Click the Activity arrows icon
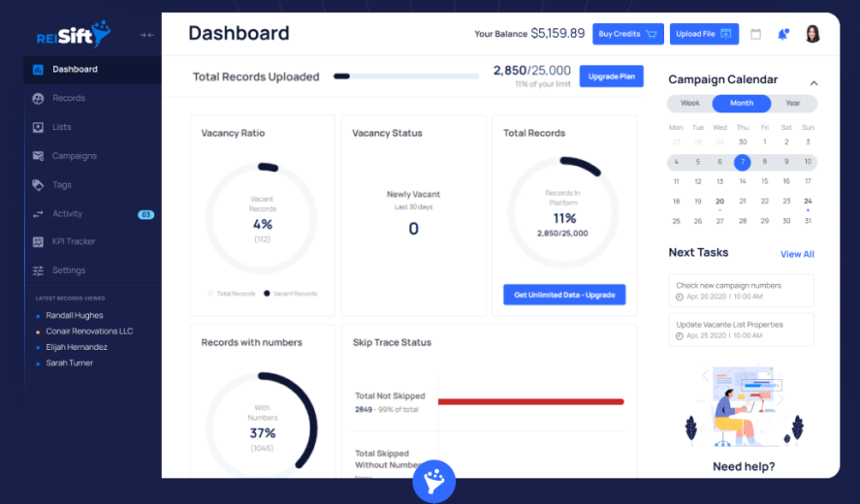Screen dimensions: 860x504 38,214
